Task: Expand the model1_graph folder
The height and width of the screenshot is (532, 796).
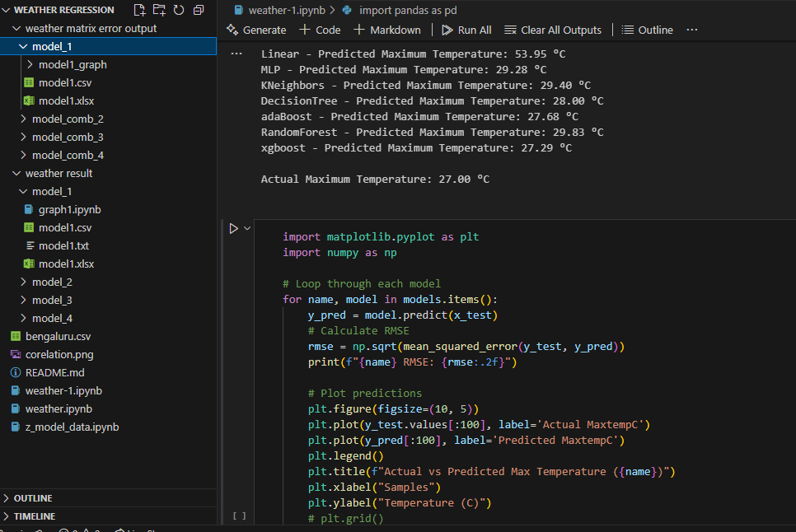Action: click(x=72, y=64)
